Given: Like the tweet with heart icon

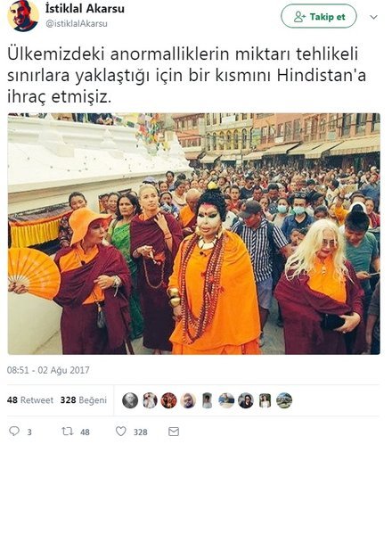Looking at the screenshot, I should coord(120,432).
